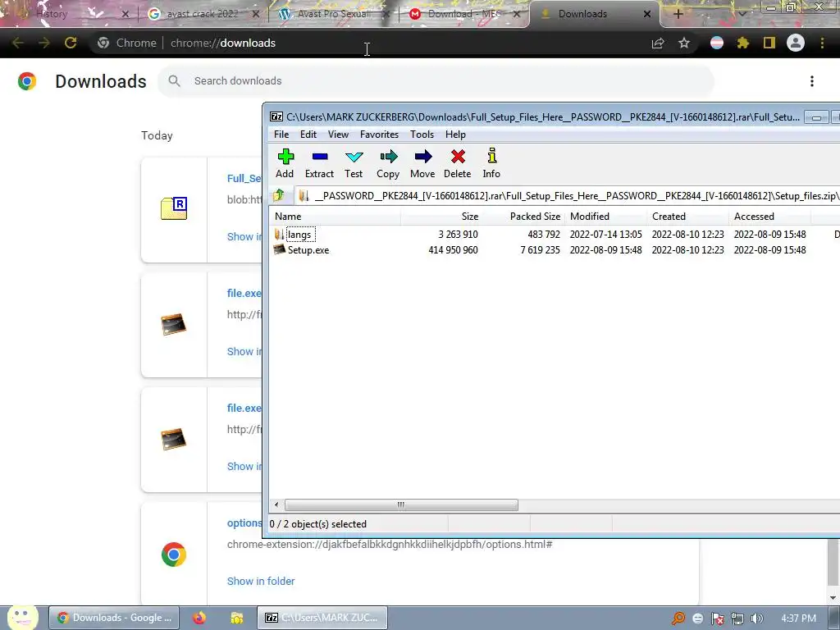Sort by the Accessed column header

769,217
